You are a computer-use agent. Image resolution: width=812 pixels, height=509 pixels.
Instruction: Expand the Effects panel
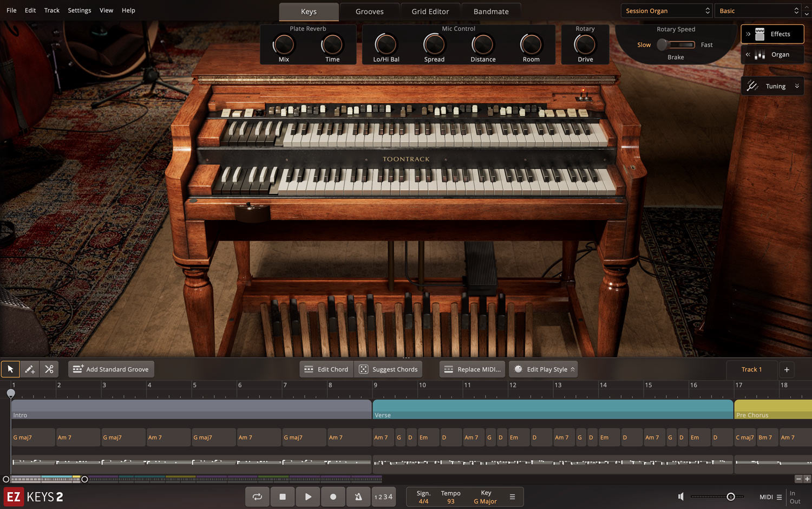tap(748, 34)
